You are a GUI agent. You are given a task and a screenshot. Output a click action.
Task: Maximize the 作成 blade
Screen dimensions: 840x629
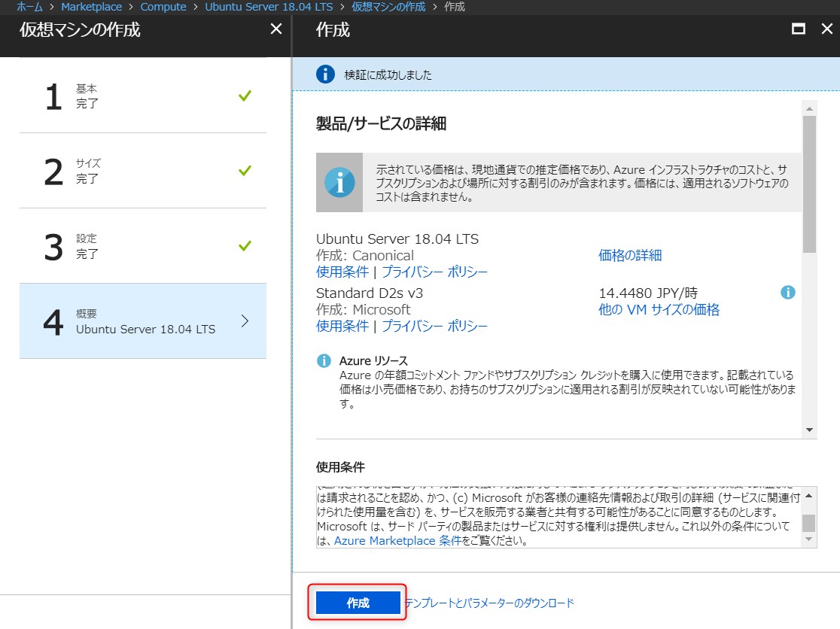coord(798,29)
